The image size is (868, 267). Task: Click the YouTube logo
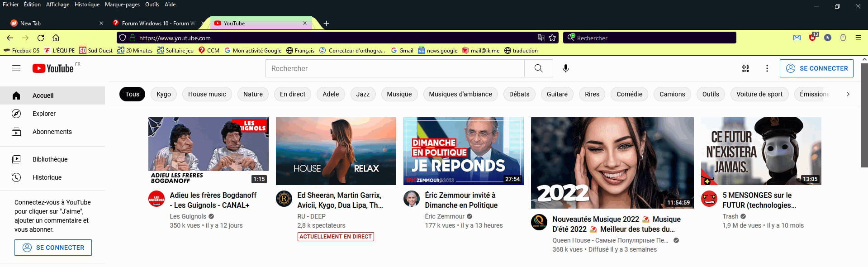53,68
